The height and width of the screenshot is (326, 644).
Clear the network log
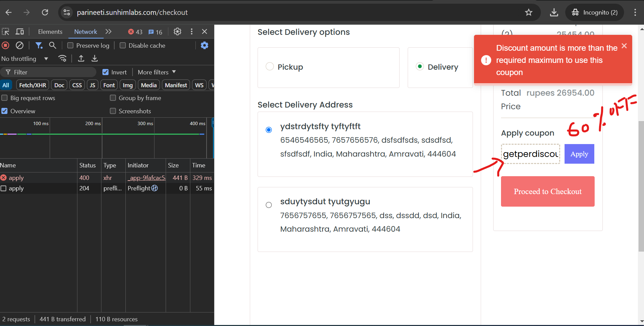(20, 45)
